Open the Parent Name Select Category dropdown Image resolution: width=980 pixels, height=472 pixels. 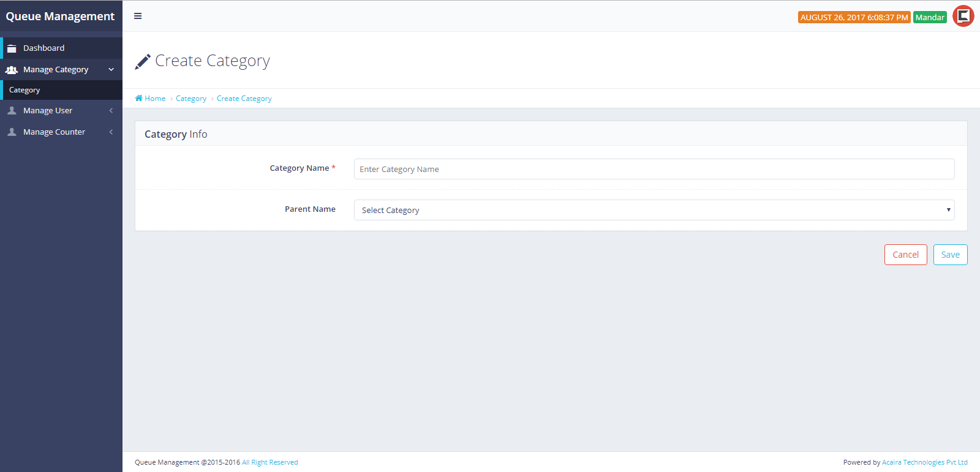point(654,210)
